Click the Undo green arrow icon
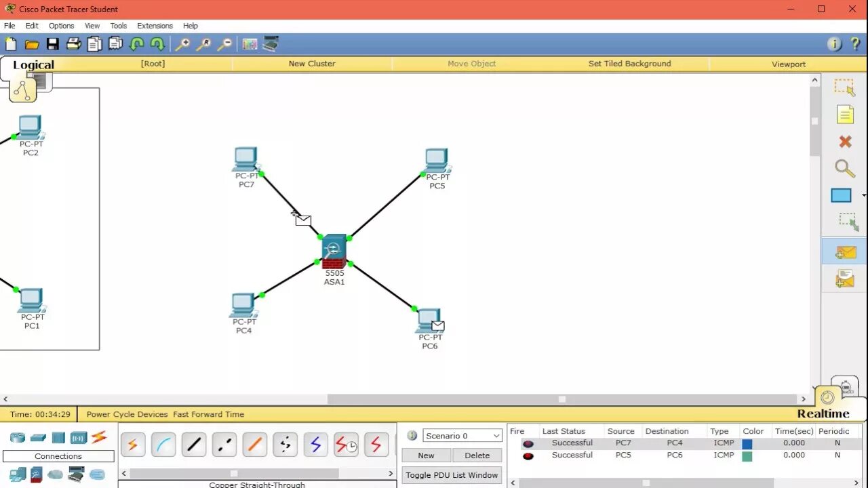The height and width of the screenshot is (488, 868). pyautogui.click(x=136, y=44)
